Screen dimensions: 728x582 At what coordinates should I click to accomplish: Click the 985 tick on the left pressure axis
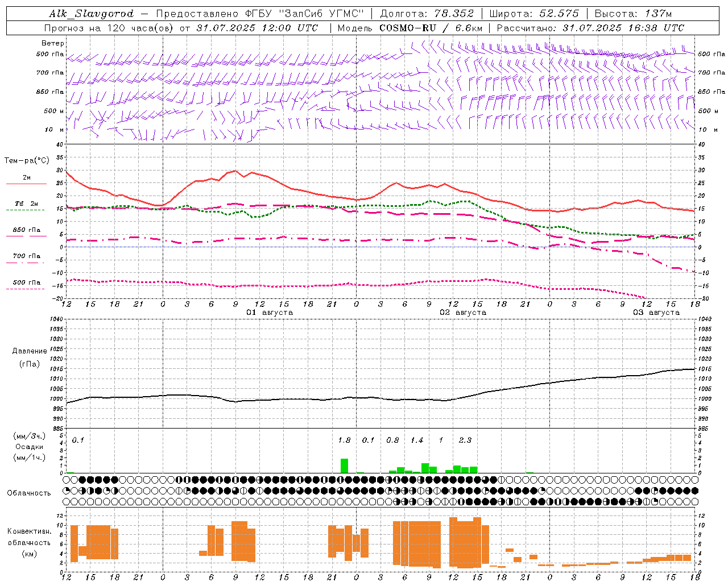tap(57, 429)
